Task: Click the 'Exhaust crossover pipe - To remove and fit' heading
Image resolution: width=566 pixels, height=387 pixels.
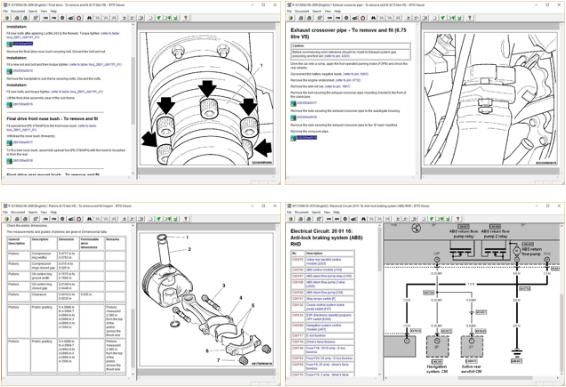Action: click(348, 33)
